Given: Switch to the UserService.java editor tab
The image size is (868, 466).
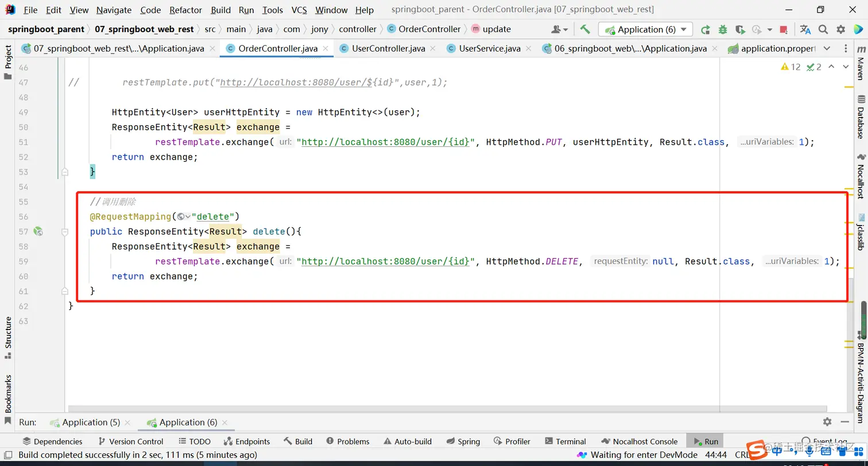Looking at the screenshot, I should pos(489,48).
